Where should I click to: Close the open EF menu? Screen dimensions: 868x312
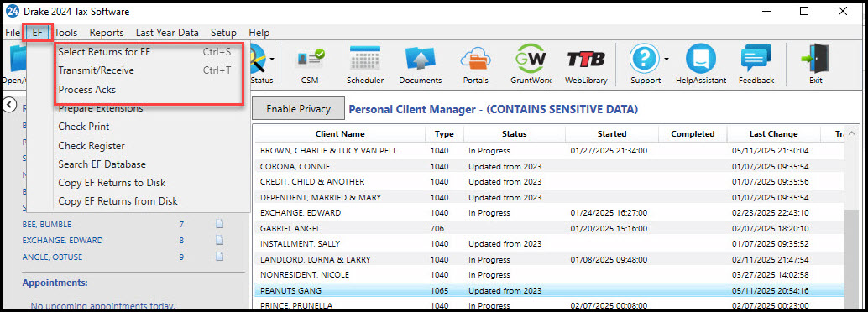point(38,33)
